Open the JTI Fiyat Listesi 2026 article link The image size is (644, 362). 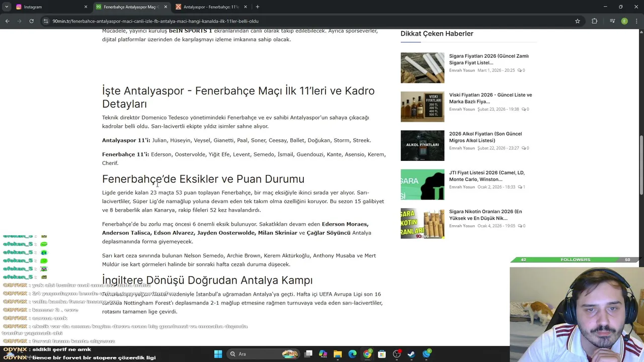(x=487, y=175)
